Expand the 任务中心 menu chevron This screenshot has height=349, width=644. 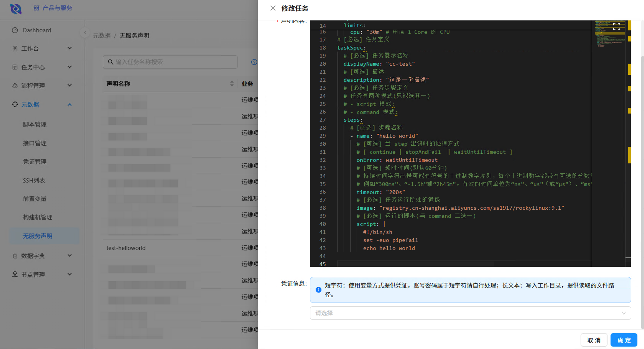(70, 67)
